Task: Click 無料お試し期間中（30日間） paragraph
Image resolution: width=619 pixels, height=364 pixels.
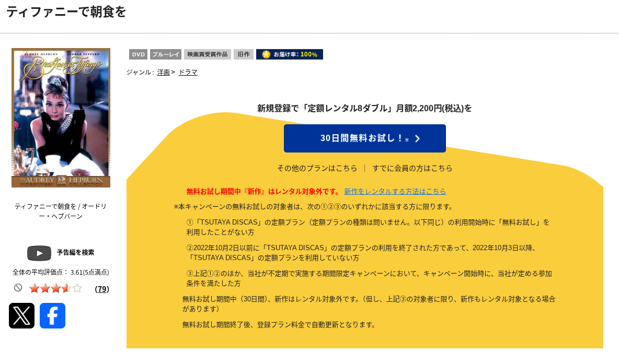Action: 369,304
